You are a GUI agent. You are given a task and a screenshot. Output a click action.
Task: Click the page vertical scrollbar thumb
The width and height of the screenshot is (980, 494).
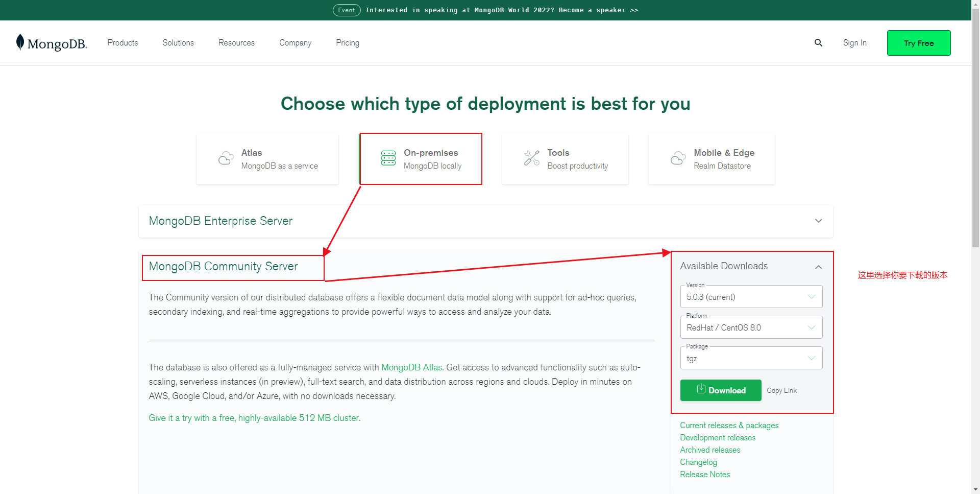tap(975, 128)
